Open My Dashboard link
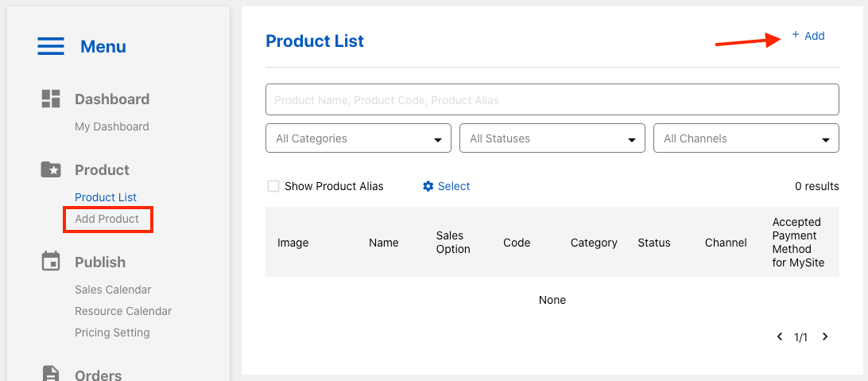868x381 pixels. 112,126
